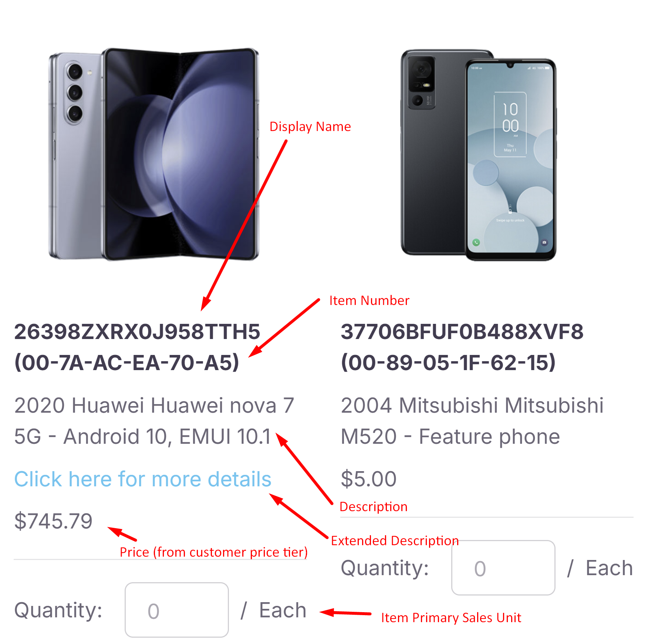Click the $5.00 price text

(369, 479)
